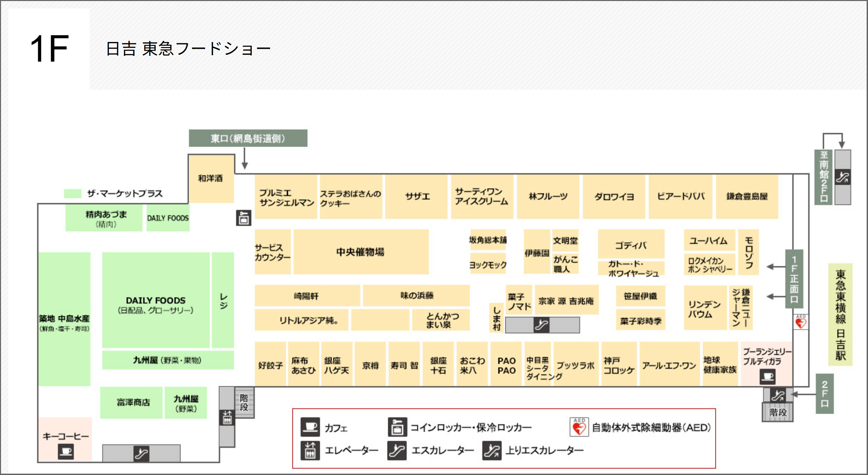Click the 神戸コロッケ shop

pyautogui.click(x=619, y=364)
